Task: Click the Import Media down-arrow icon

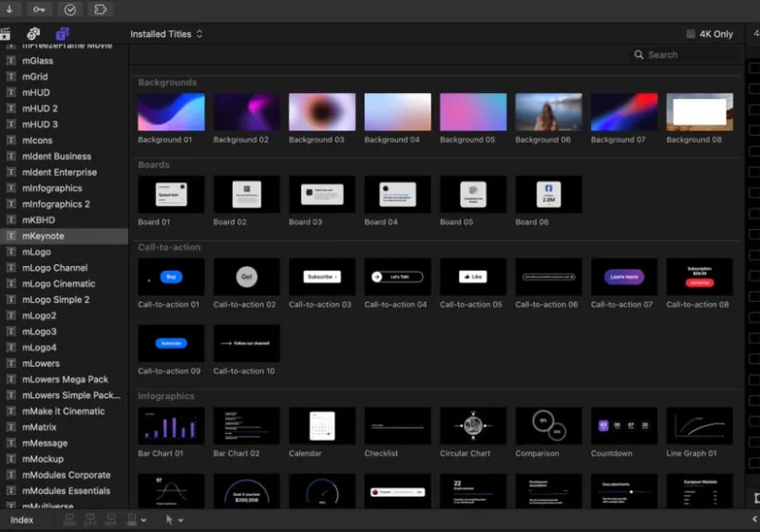Action: (8, 9)
